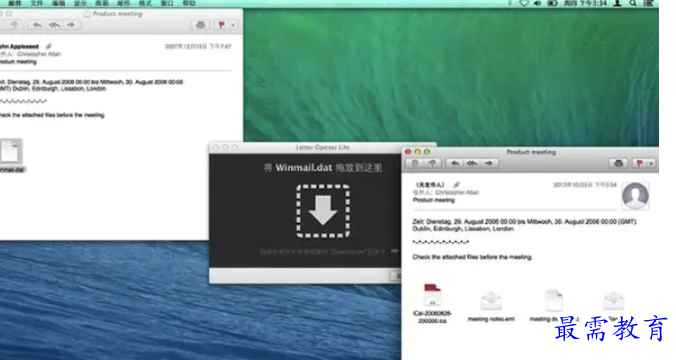Print the email in the right Product meeting window
Image resolution: width=676 pixels, height=360 pixels.
pyautogui.click(x=618, y=163)
